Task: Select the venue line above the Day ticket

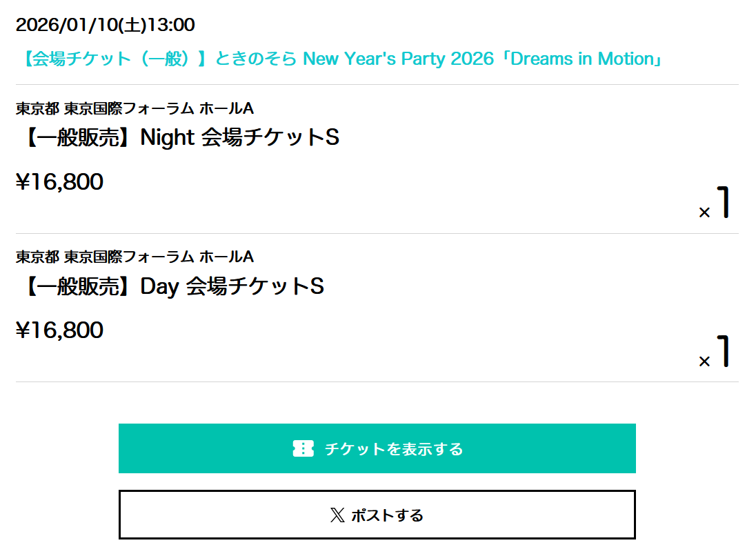Action: (135, 257)
